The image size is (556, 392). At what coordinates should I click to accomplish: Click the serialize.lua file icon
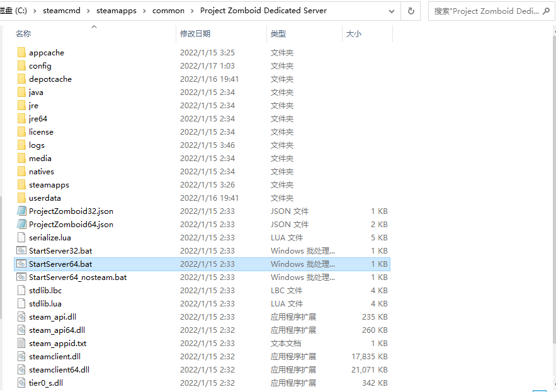pos(21,237)
